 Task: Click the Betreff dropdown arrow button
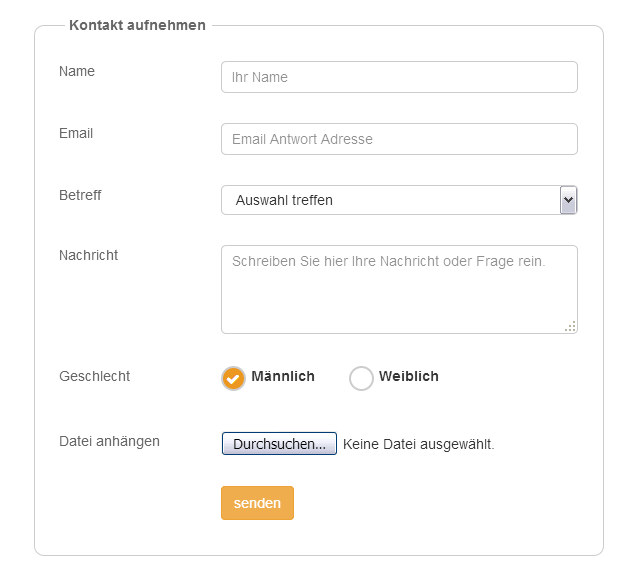click(568, 200)
